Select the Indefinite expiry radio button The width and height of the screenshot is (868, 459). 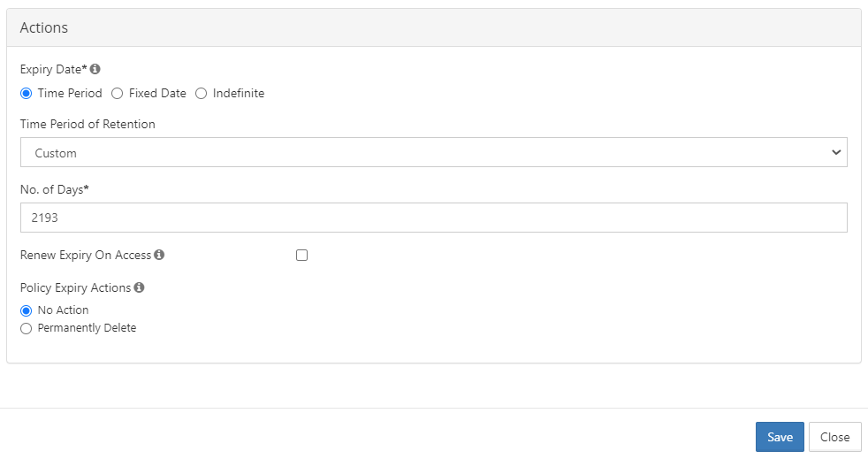(201, 93)
